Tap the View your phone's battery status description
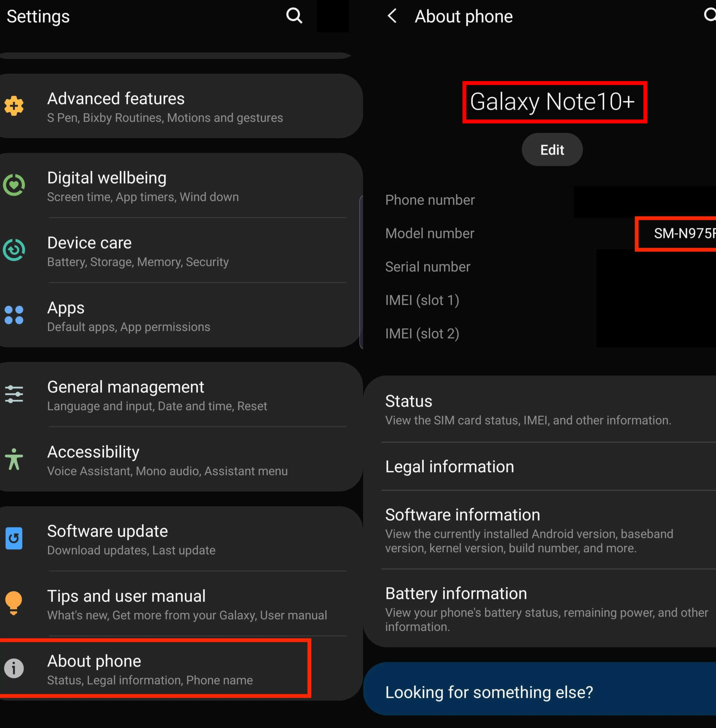Viewport: 716px width, 728px height. coord(546,619)
